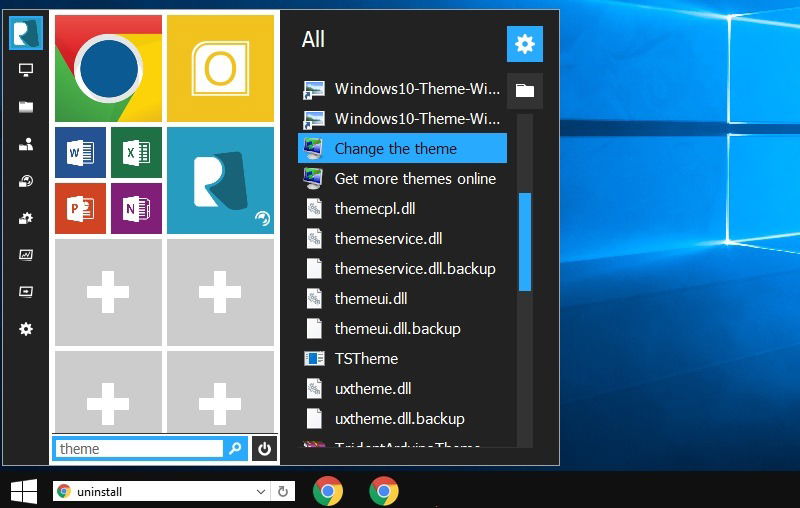The height and width of the screenshot is (508, 800).
Task: Open 'Get more themes online' result
Action: 402,179
